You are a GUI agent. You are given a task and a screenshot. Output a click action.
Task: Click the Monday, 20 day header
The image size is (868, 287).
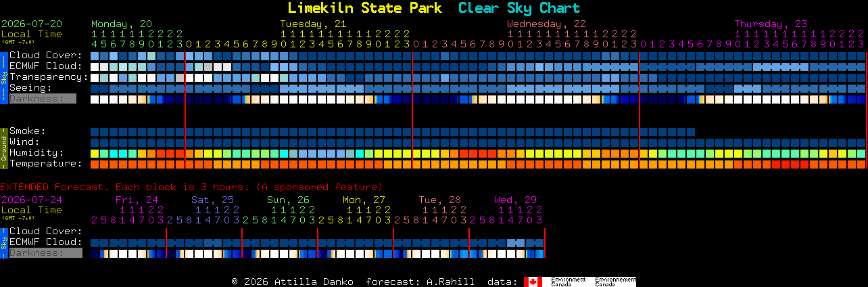(122, 24)
